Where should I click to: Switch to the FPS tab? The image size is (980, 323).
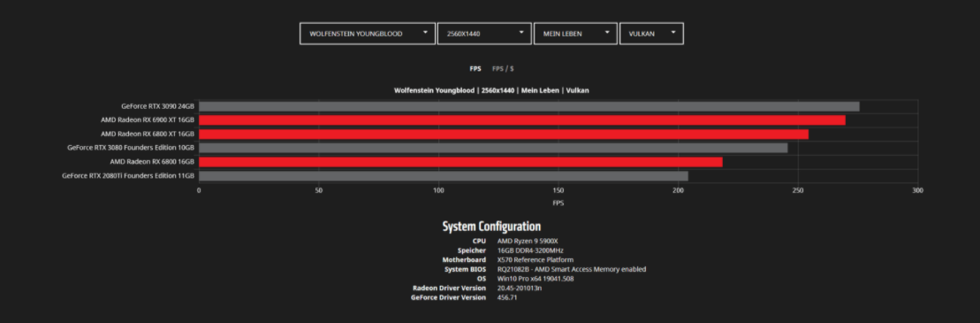click(475, 69)
